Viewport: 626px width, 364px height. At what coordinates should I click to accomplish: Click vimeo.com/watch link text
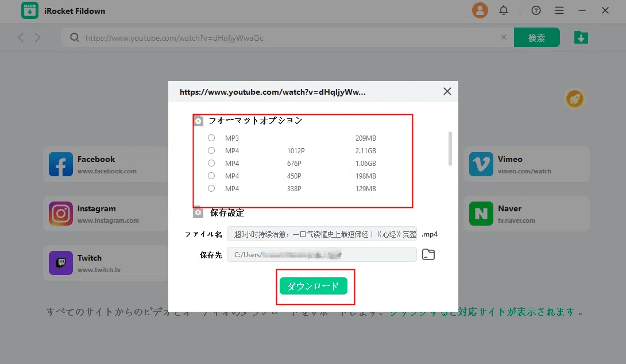coord(524,171)
